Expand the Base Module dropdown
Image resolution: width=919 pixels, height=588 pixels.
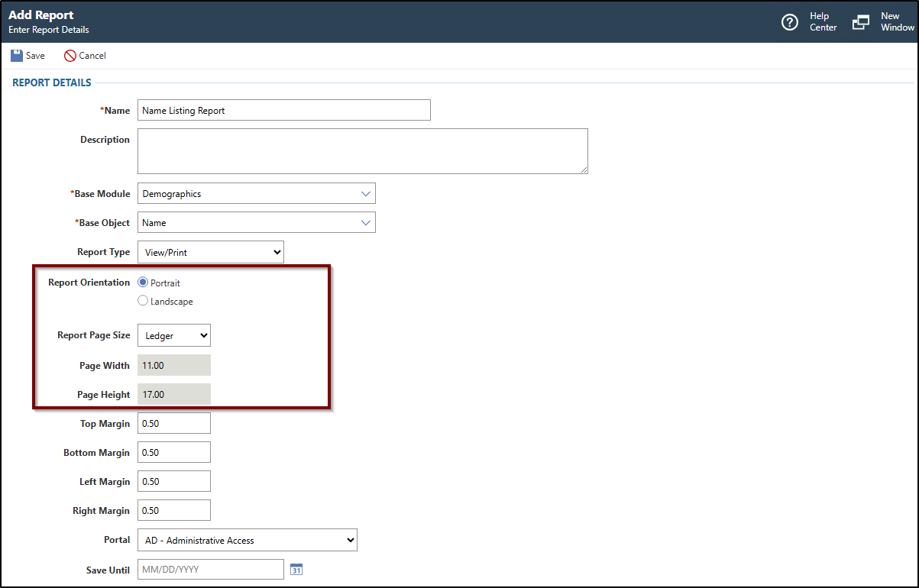pos(256,194)
